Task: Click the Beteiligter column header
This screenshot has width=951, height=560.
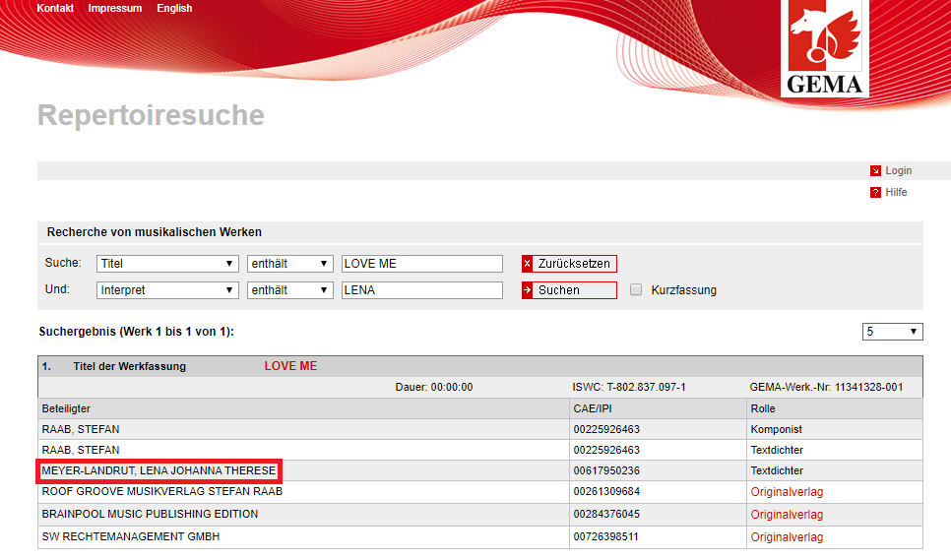Action: pos(66,409)
